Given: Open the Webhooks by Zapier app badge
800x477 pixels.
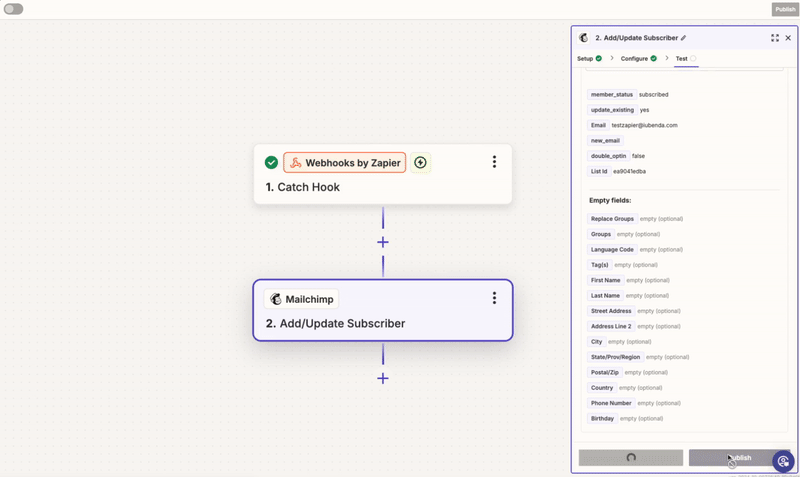Looking at the screenshot, I should click(344, 163).
